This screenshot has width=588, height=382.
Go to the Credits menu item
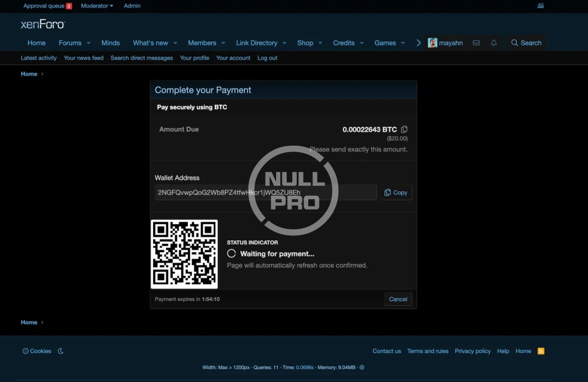click(x=344, y=43)
